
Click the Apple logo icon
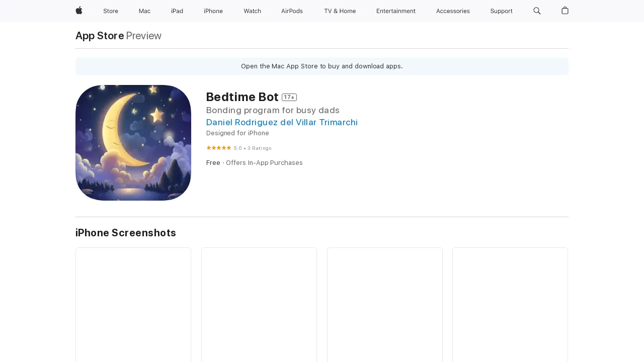pyautogui.click(x=78, y=11)
